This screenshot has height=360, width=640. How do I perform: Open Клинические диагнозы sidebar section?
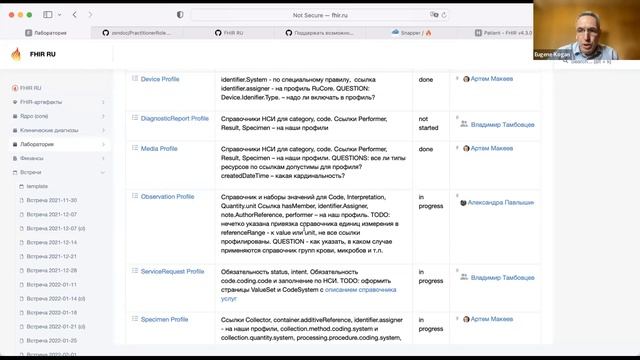[49, 130]
